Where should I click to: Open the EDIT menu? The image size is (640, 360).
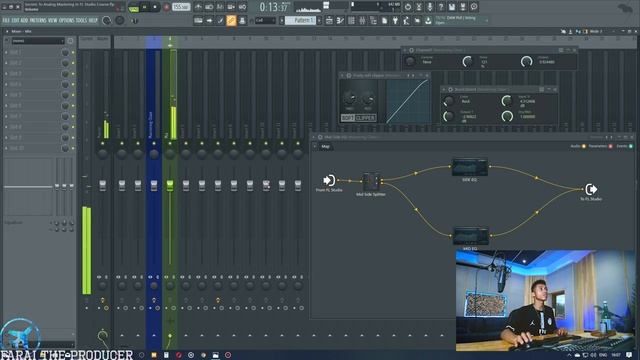point(15,20)
